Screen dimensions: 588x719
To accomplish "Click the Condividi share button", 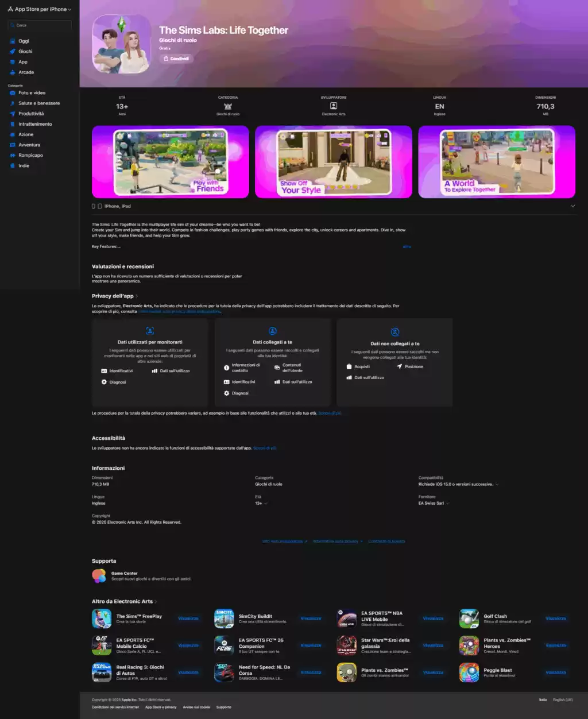I will click(176, 59).
